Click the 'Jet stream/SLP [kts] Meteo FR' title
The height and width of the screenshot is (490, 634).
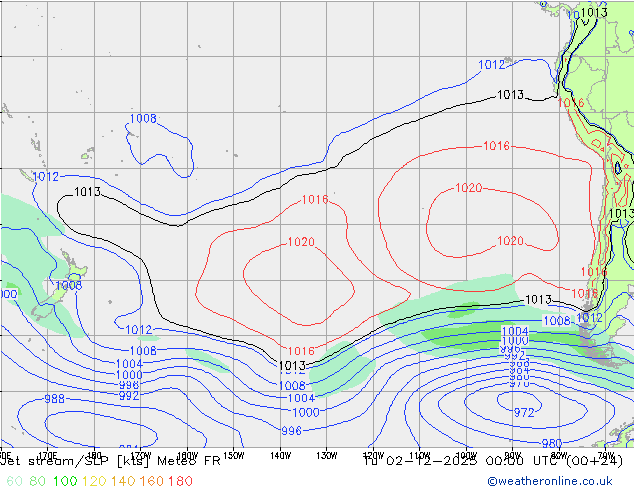[x=110, y=461]
